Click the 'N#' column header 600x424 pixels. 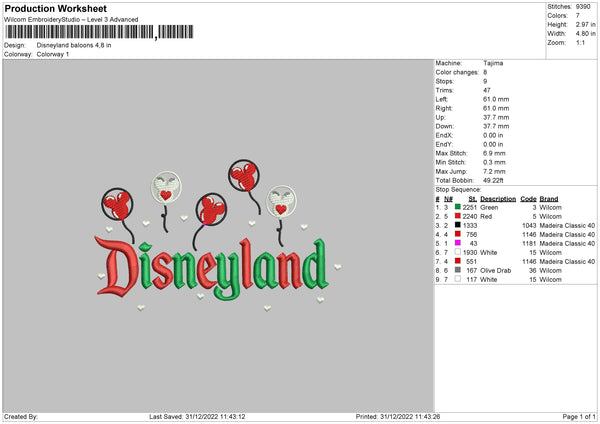click(448, 199)
